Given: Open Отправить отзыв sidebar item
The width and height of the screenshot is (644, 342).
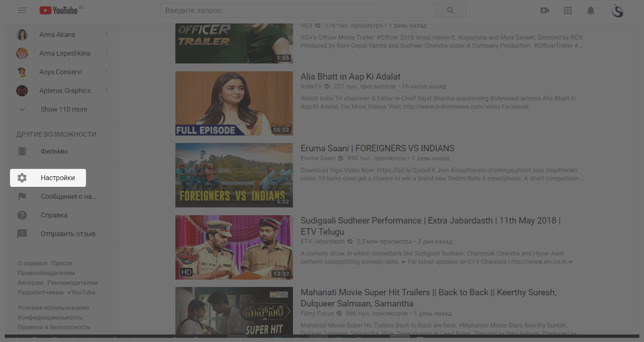Looking at the screenshot, I should pos(62,234).
